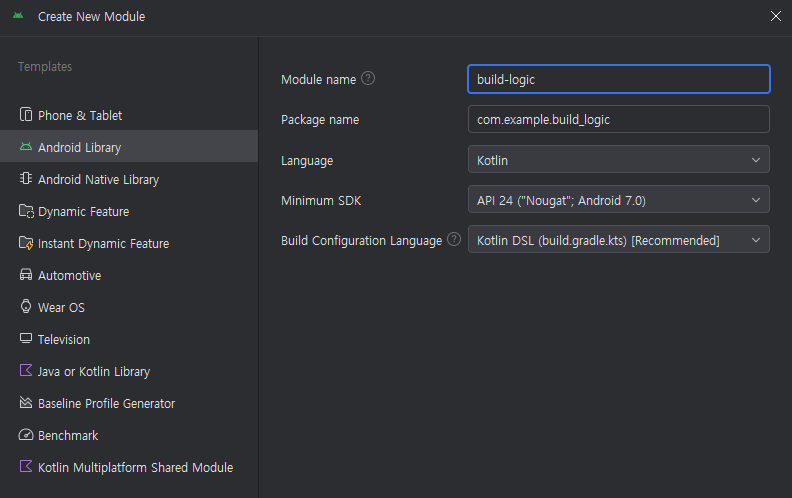Click the Module name help question icon

(368, 78)
